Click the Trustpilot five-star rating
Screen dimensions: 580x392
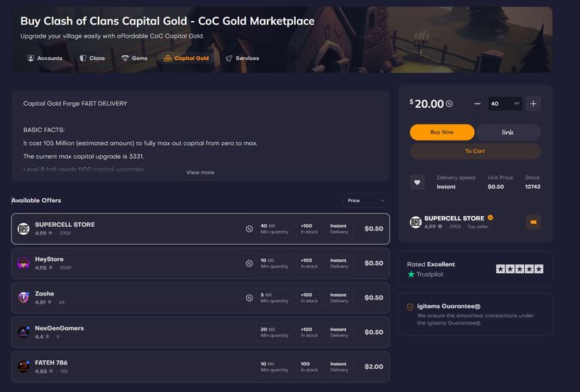tap(520, 270)
